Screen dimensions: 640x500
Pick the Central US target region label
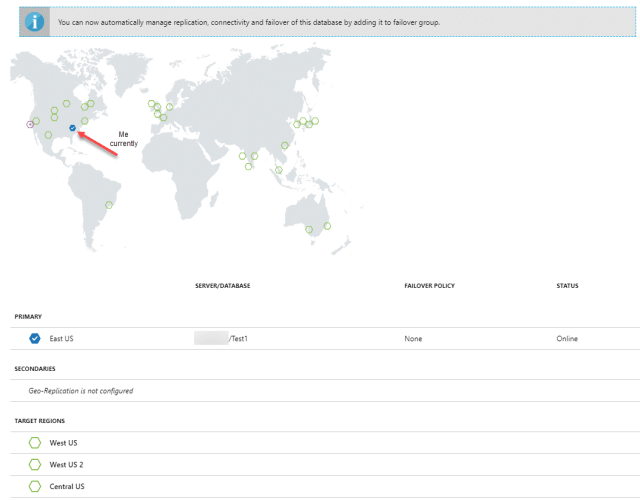pyautogui.click(x=67, y=486)
